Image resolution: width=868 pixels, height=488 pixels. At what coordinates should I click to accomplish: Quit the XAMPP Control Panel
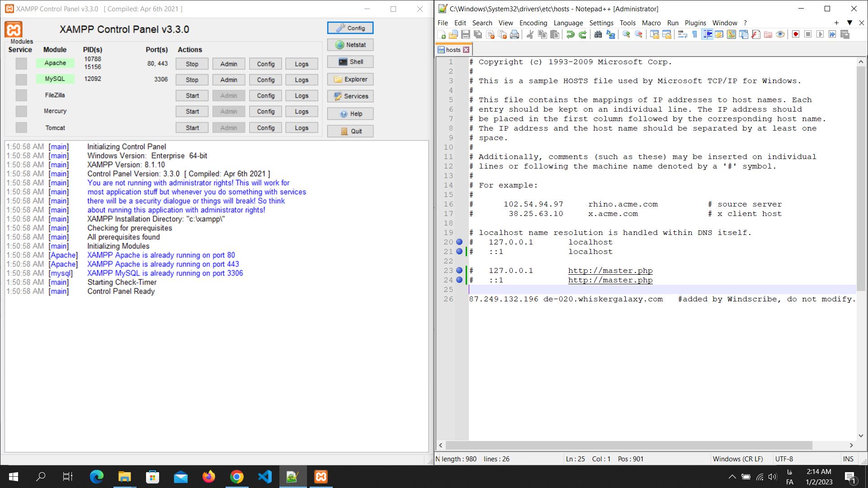(x=350, y=131)
